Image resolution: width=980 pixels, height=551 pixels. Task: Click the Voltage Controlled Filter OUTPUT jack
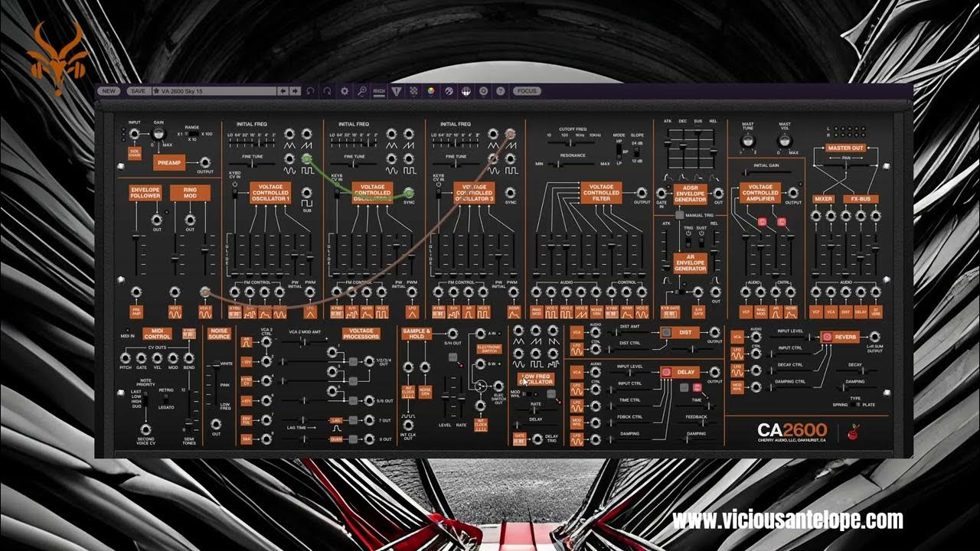pos(642,194)
